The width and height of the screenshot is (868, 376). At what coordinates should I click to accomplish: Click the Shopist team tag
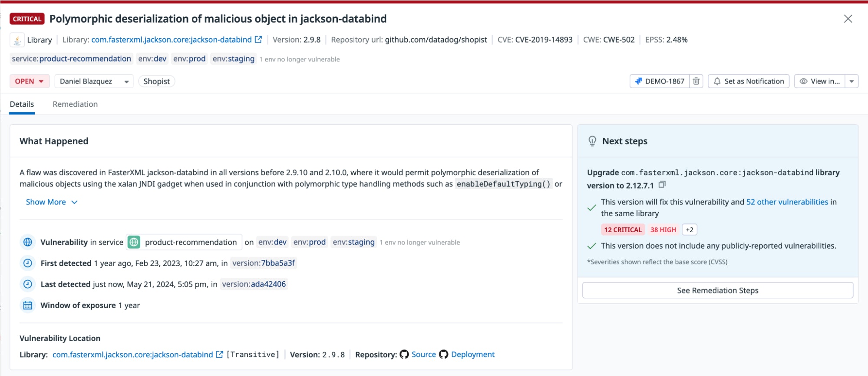157,81
